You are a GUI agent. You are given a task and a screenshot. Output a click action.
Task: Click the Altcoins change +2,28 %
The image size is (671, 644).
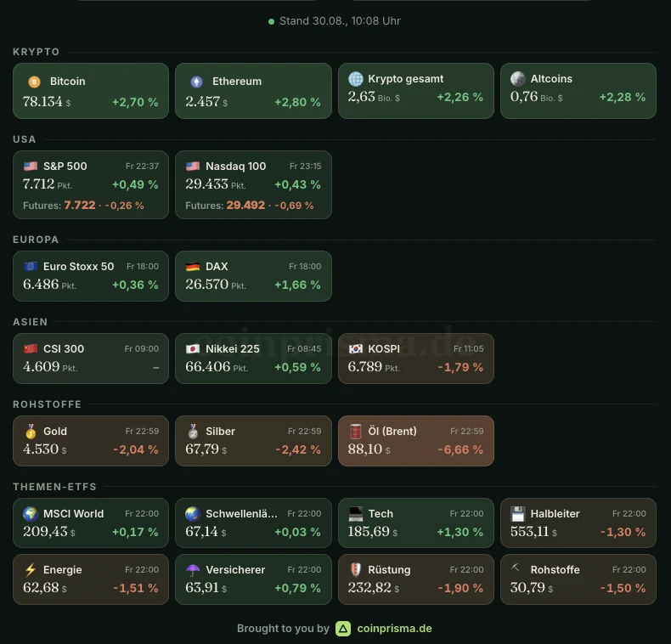[623, 97]
